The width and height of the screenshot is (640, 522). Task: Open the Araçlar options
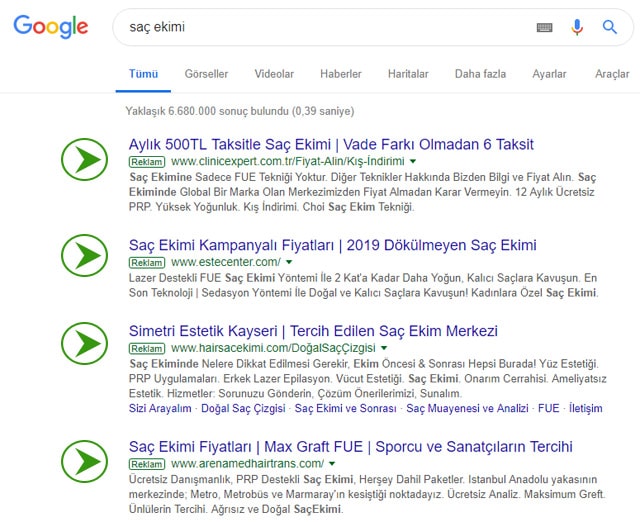click(612, 74)
